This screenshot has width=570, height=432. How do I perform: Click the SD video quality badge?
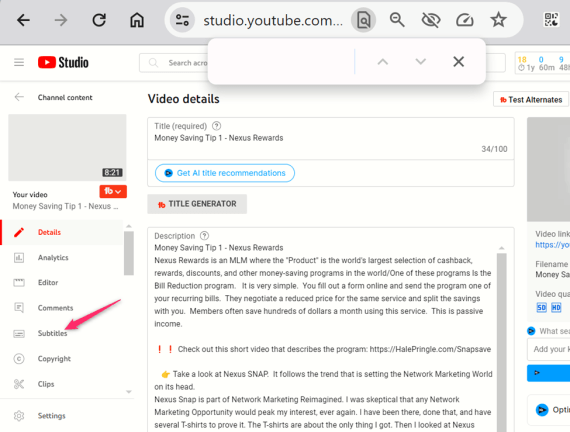pos(541,308)
